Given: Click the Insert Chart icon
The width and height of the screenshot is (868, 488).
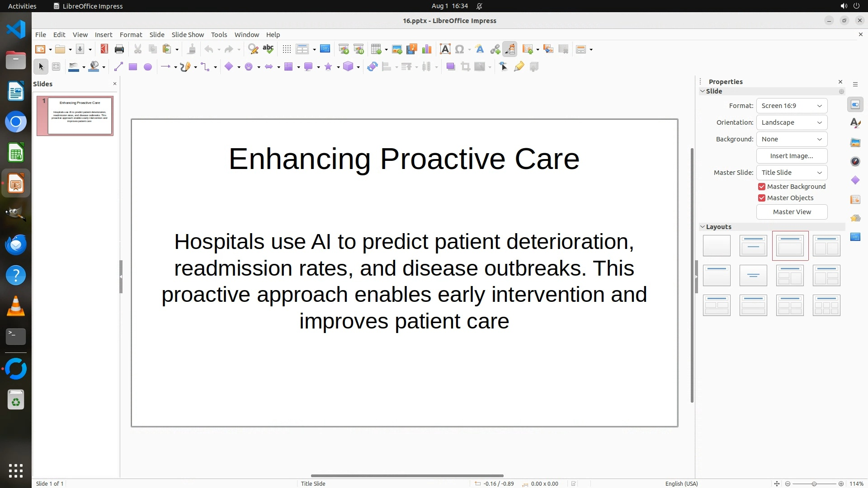Looking at the screenshot, I should 426,49.
